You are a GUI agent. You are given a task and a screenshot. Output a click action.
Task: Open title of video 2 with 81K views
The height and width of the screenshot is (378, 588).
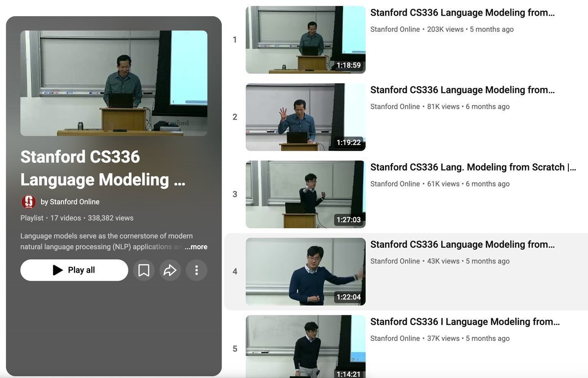coord(463,90)
